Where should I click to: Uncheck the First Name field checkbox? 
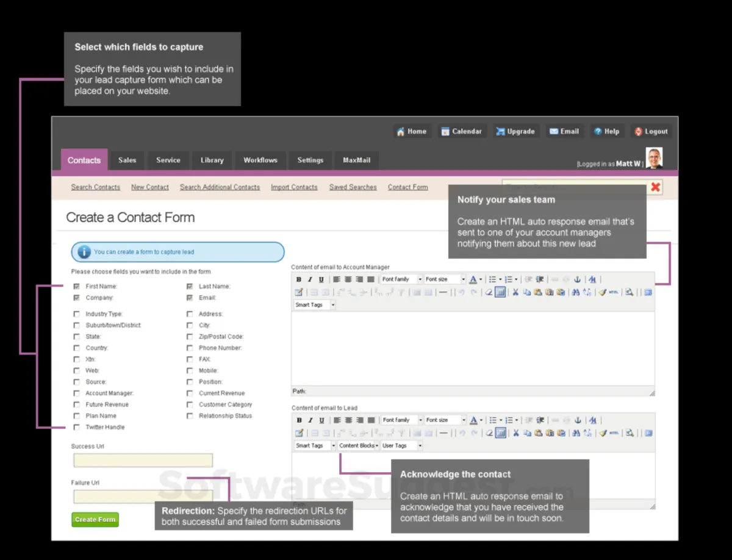coord(77,286)
